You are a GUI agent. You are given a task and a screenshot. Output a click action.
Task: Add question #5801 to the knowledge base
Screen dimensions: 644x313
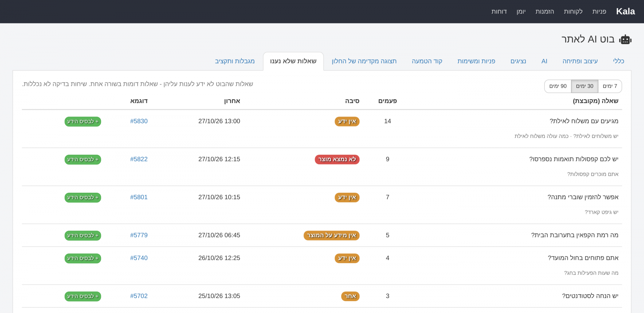tap(83, 197)
